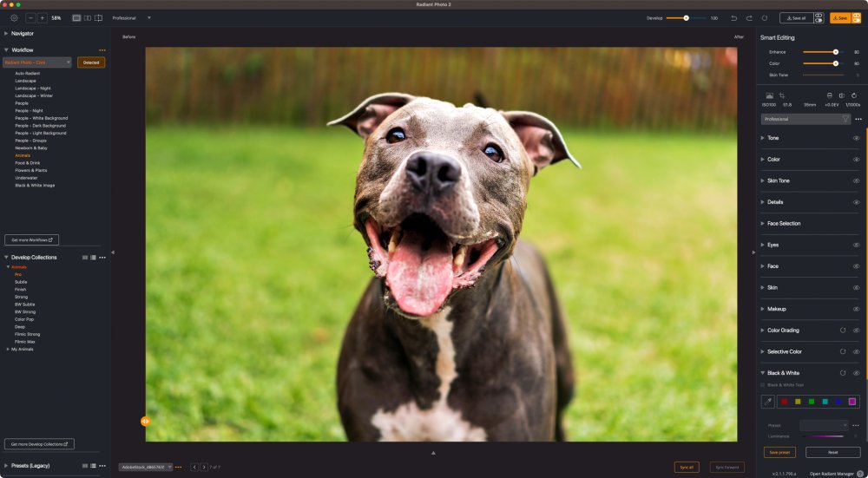Click the Save preset button
868x478 pixels.
click(x=780, y=453)
